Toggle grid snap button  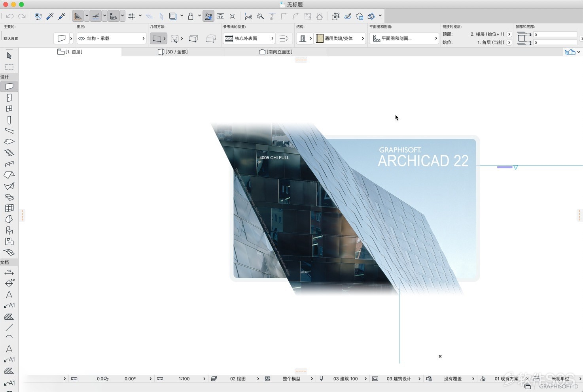[131, 16]
